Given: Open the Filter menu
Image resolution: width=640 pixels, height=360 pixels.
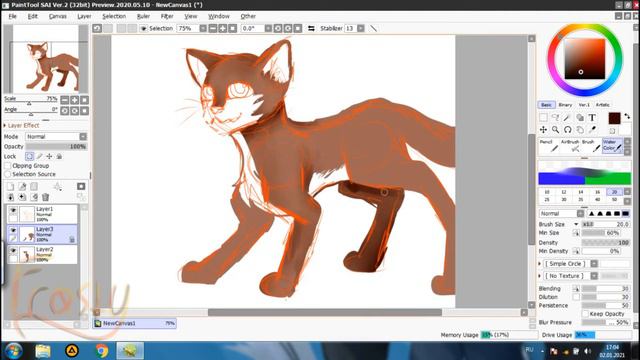Looking at the screenshot, I should pyautogui.click(x=167, y=16).
